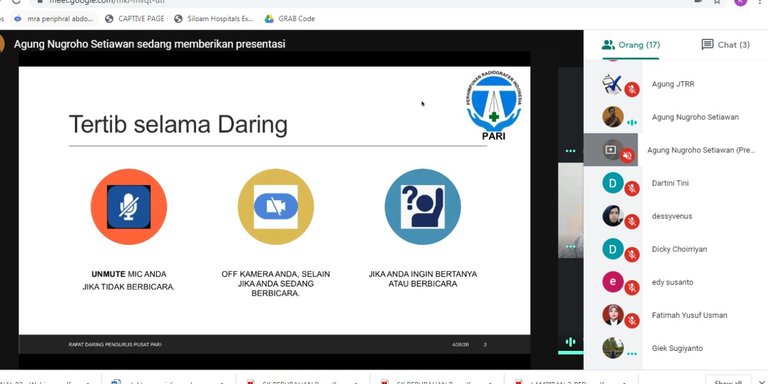
Task: Click the slide title Tertib selama Daring
Action: pos(178,124)
